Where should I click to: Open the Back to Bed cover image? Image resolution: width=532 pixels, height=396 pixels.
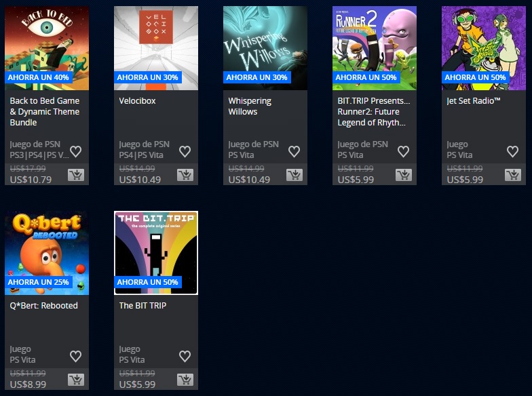(47, 48)
